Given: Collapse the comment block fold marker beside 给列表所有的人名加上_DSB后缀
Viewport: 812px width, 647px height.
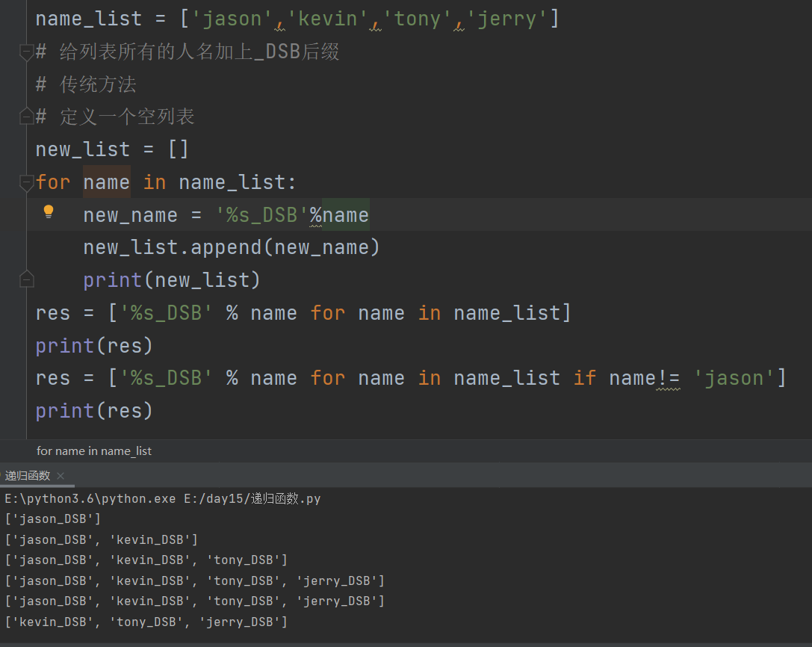Looking at the screenshot, I should [26, 52].
